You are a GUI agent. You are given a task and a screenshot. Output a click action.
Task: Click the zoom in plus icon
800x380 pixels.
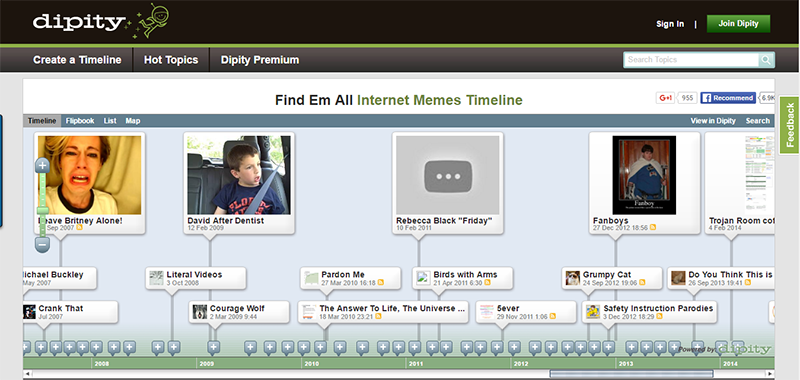click(42, 165)
